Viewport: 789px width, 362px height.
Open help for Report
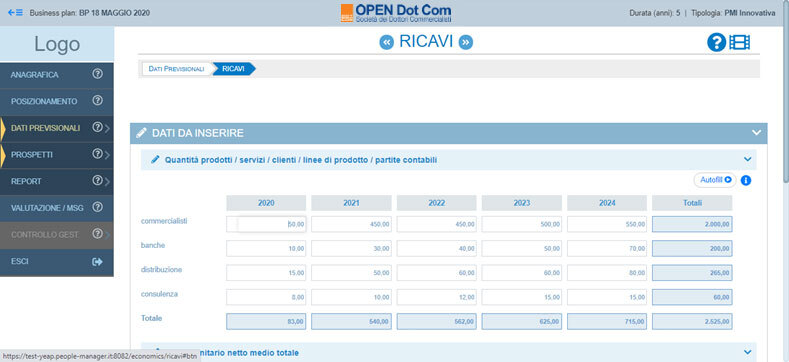[x=98, y=180]
